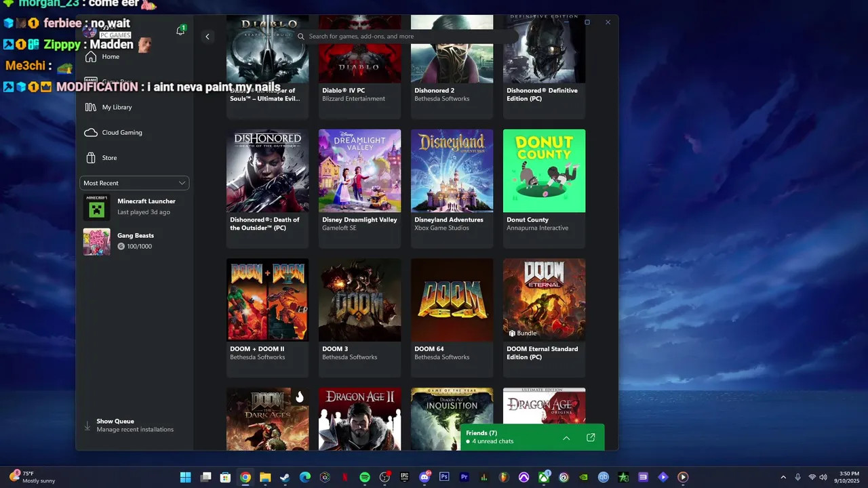Open the weather widget showing 75°F
868x488 pixels.
click(33, 477)
